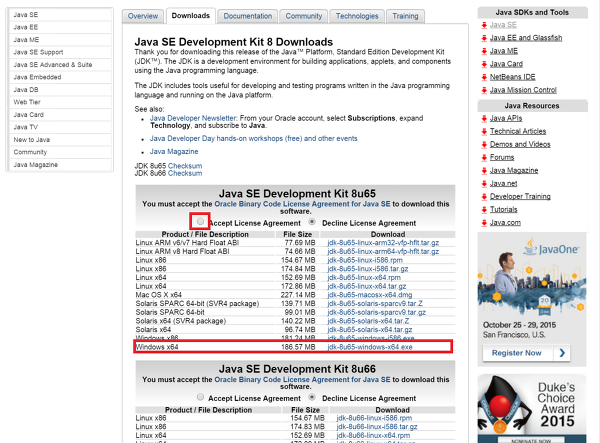600x443 pixels.
Task: Download jdk-8u65-solaris-sparcv9.tar.Z
Action: pyautogui.click(x=375, y=304)
